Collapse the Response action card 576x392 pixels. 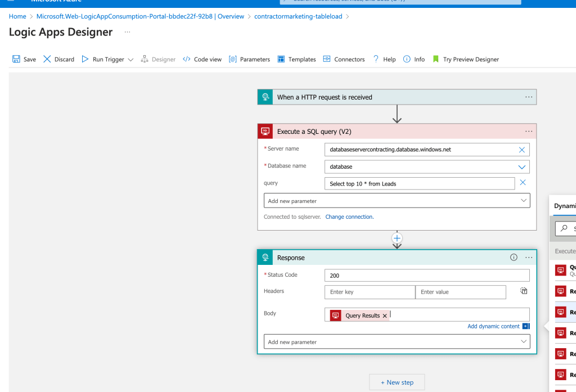(397, 258)
